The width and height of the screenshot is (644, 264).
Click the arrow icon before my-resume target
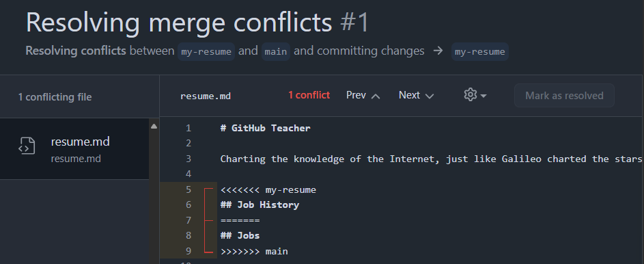(x=438, y=51)
